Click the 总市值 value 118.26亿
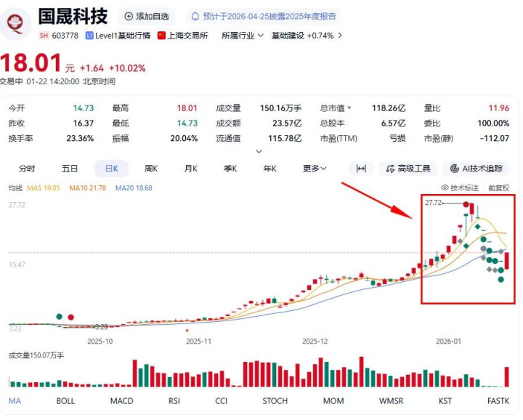Viewport: 523px width, 420px height. 389,108
